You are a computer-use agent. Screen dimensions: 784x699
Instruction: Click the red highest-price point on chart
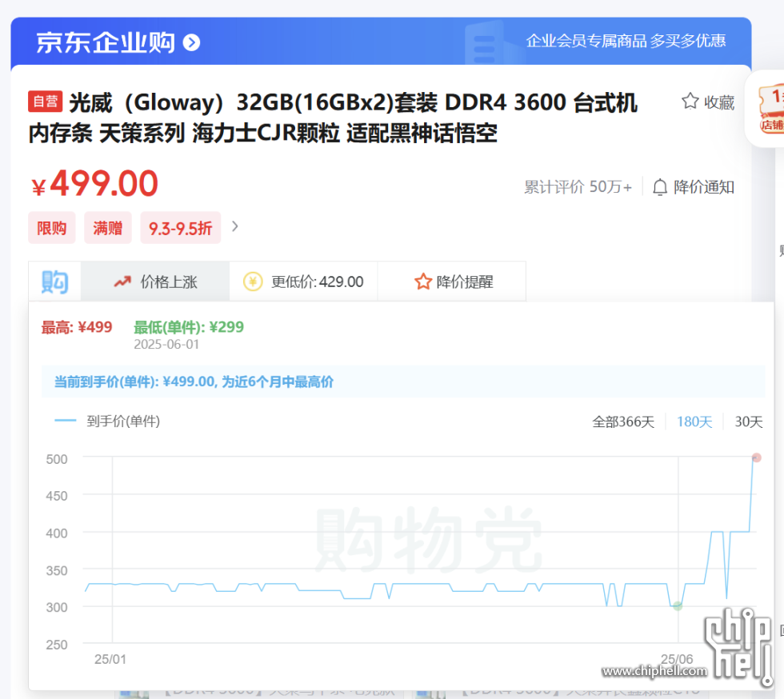pyautogui.click(x=757, y=457)
